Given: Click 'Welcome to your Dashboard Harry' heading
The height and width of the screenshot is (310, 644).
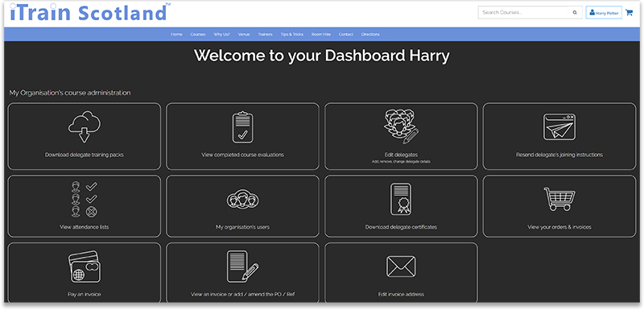Looking at the screenshot, I should 321,56.
